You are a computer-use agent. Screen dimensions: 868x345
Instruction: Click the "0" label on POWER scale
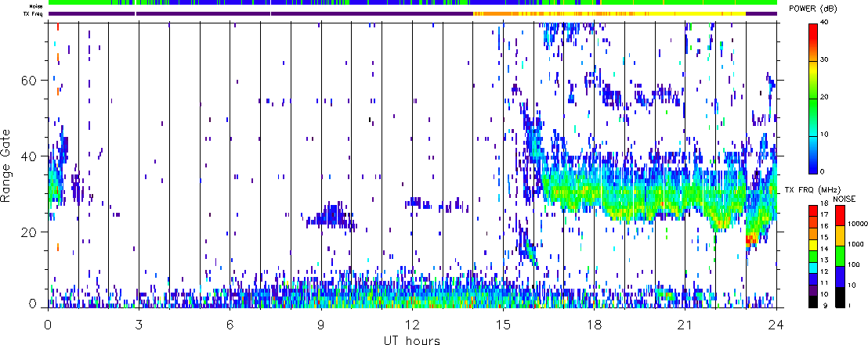pyautogui.click(x=822, y=171)
